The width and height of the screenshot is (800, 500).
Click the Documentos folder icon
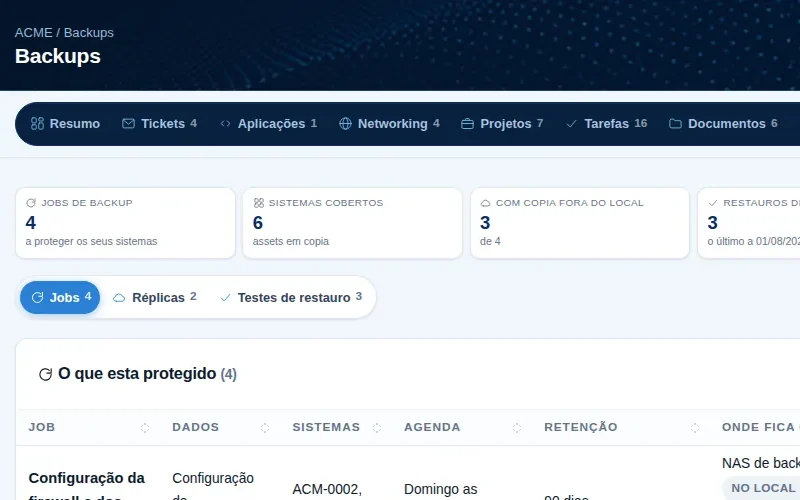[x=675, y=123]
